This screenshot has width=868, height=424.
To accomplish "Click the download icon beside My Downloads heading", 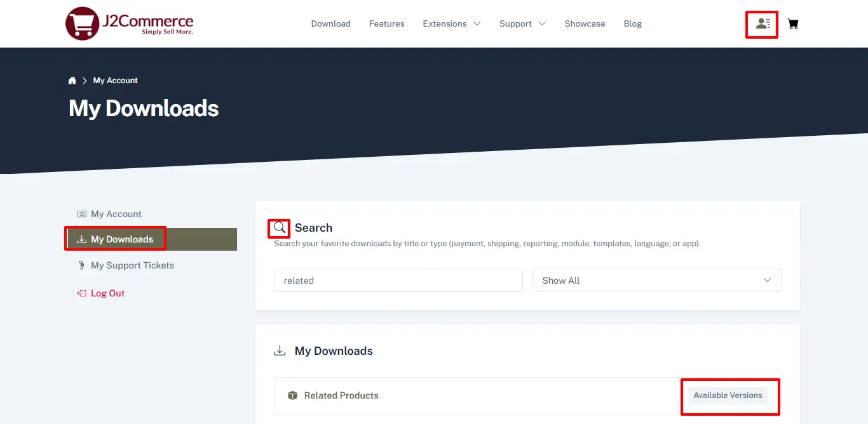I will tap(280, 351).
